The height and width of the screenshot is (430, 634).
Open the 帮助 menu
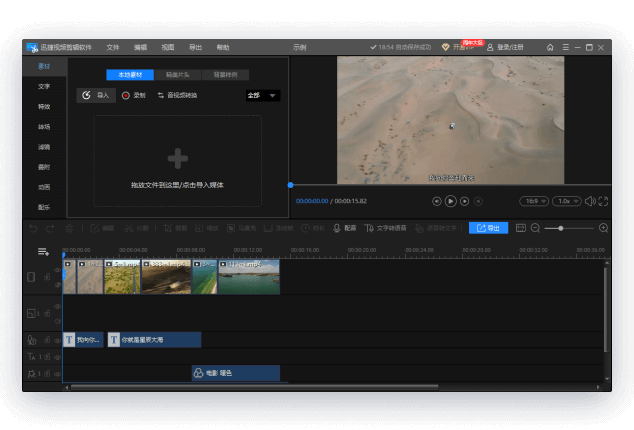223,47
